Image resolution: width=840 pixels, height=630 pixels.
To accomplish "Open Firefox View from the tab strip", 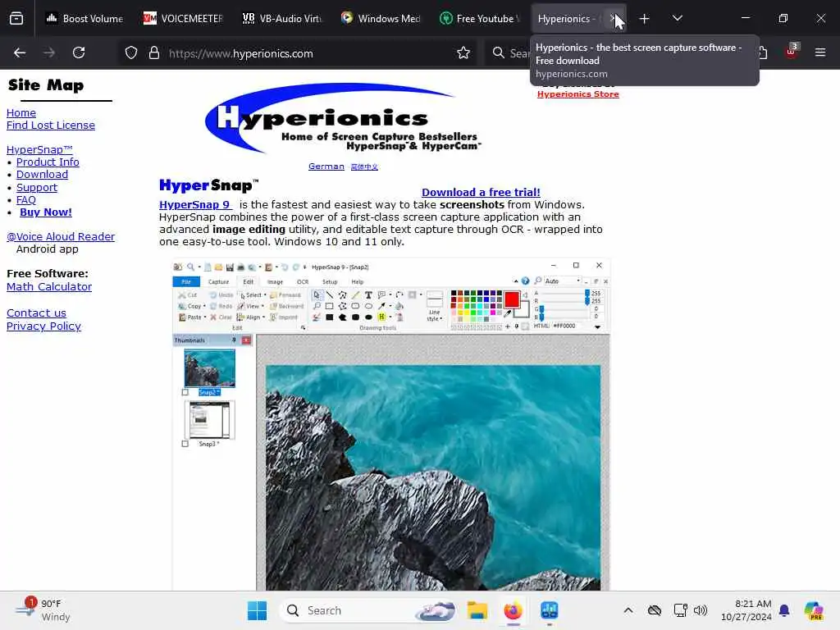I will (x=16, y=19).
